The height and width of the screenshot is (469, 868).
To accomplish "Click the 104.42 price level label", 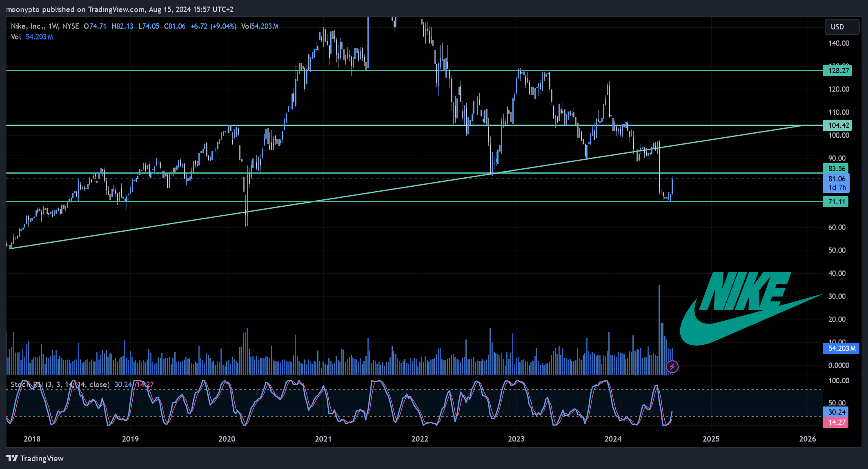I will click(x=837, y=125).
